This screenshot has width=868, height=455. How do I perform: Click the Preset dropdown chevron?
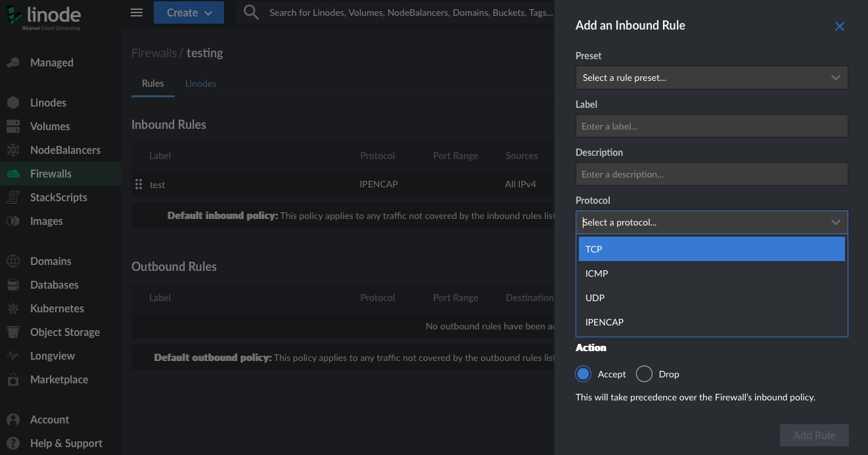pyautogui.click(x=835, y=78)
